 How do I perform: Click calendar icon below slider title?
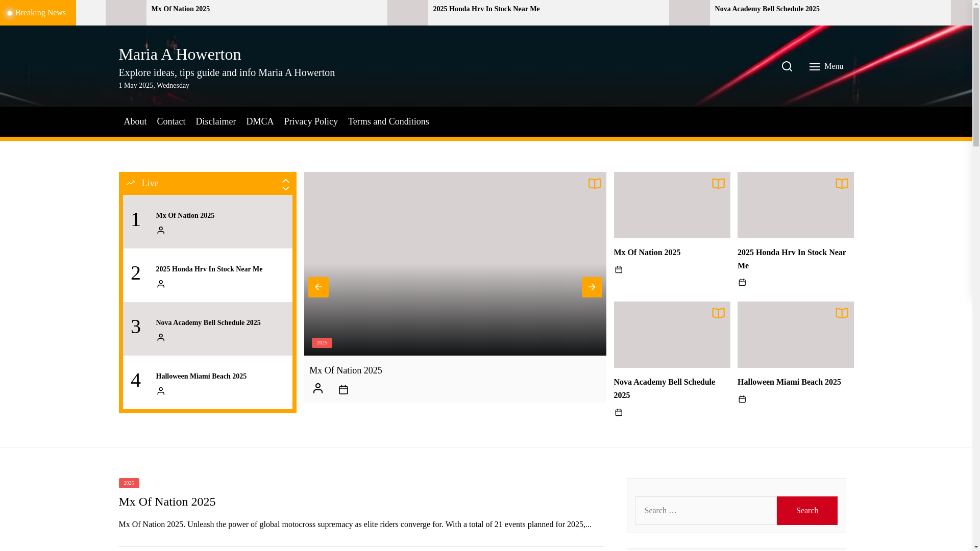344,390
